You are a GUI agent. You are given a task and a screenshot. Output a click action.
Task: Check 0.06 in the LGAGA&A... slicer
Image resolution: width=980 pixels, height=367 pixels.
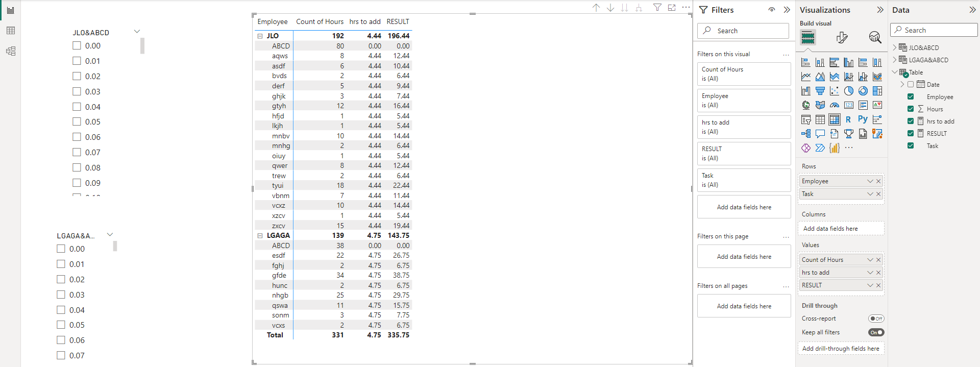(x=61, y=340)
